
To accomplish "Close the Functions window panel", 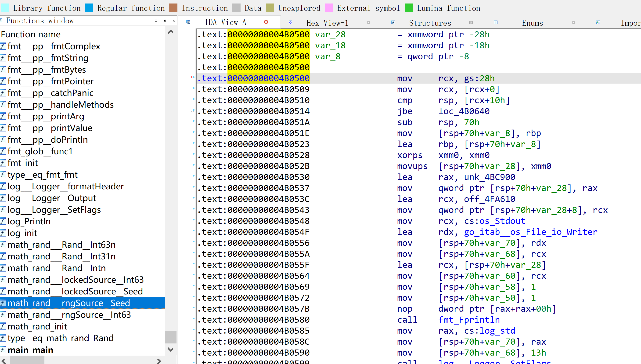I will (x=174, y=21).
